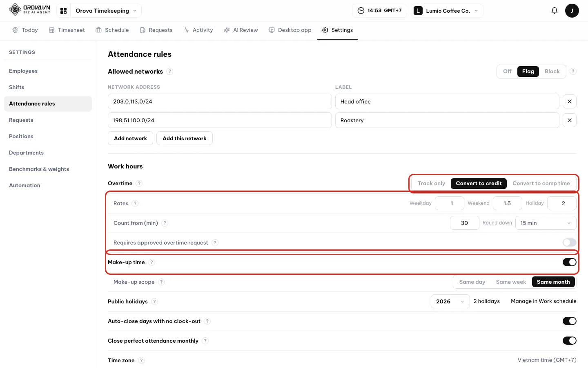Remove the Head office network row
This screenshot has width=588, height=368.
click(569, 101)
